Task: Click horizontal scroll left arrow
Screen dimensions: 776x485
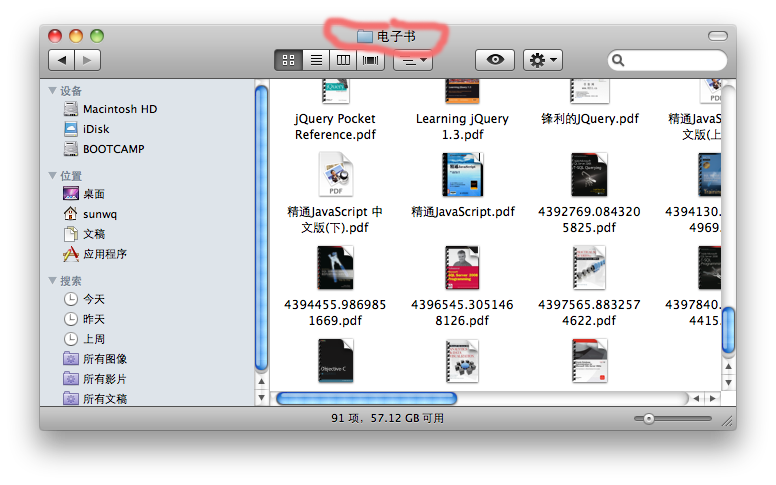Action: tap(696, 398)
